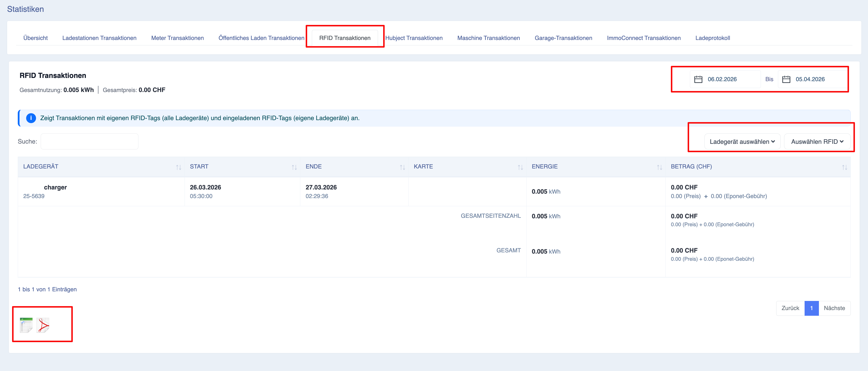Sort by Karte column arrows
The width and height of the screenshot is (868, 371).
click(520, 167)
